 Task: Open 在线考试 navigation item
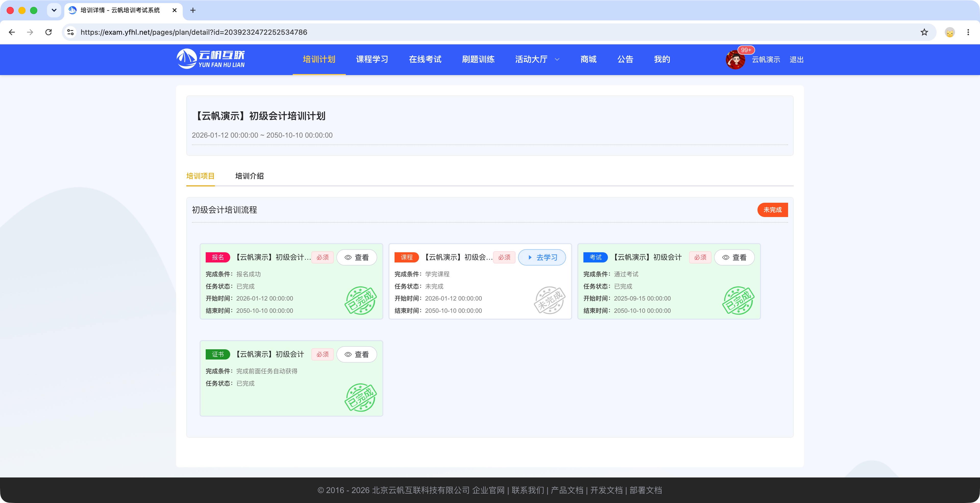click(x=425, y=59)
